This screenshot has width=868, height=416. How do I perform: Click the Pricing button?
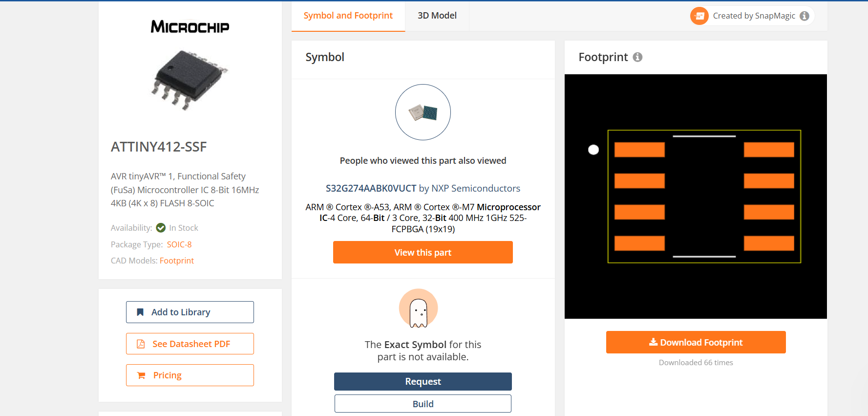point(190,375)
